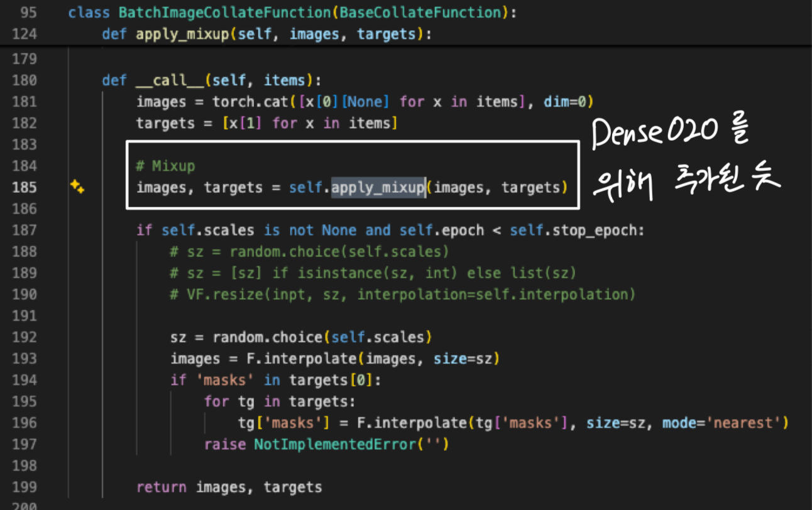Click 'for tg in targets:' on line 195
The height and width of the screenshot is (510, 812).
tap(280, 401)
